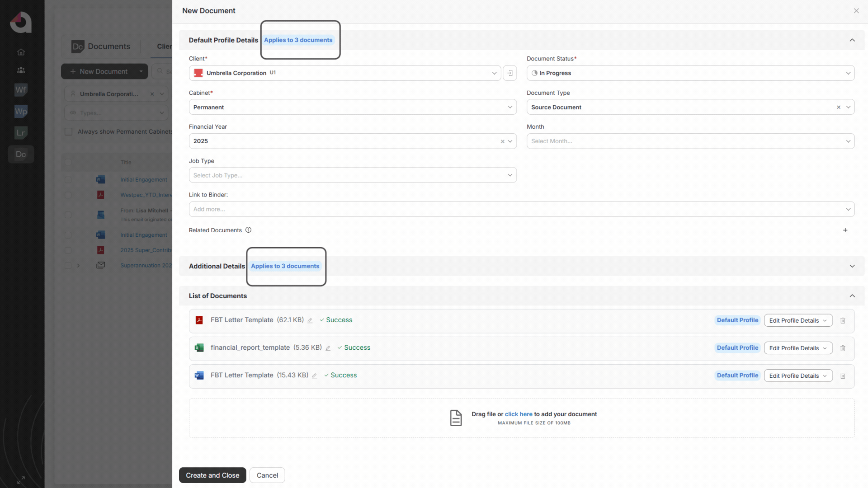Image resolution: width=868 pixels, height=488 pixels.
Task: Click the New Document button in background
Action: pos(99,71)
